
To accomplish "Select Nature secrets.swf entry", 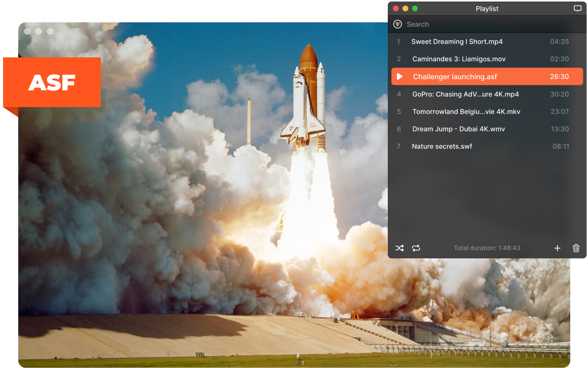I will click(442, 147).
